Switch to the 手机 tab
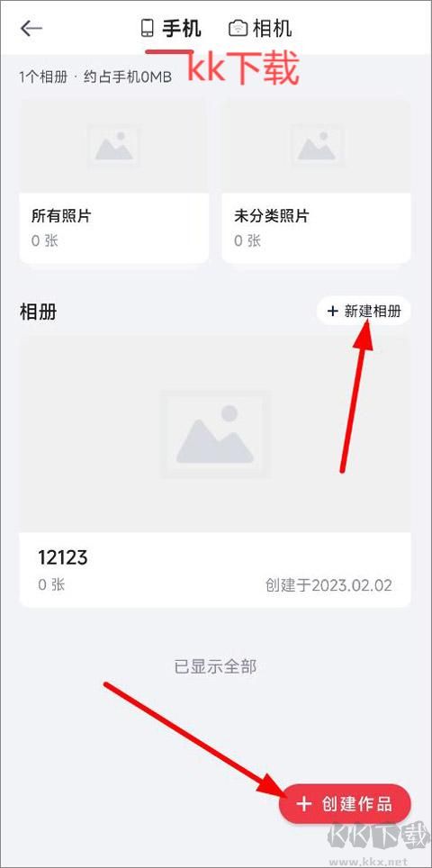Image resolution: width=432 pixels, height=868 pixels. (172, 28)
